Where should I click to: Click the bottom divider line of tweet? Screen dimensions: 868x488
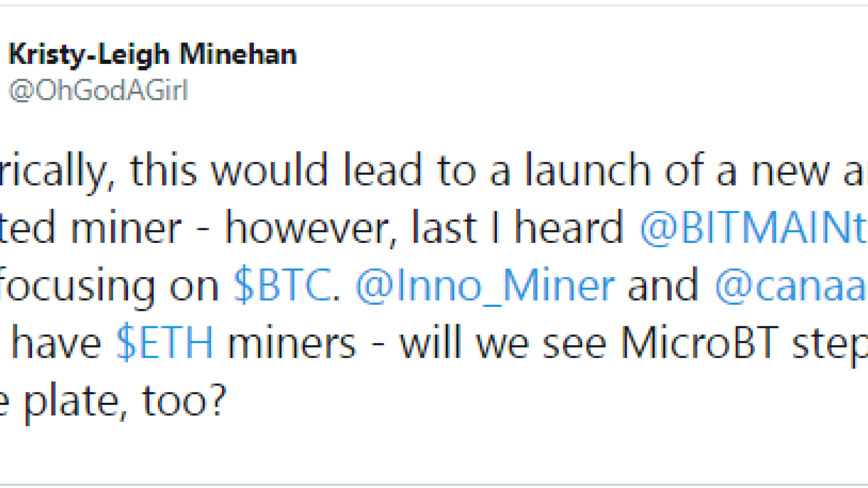pos(434,484)
